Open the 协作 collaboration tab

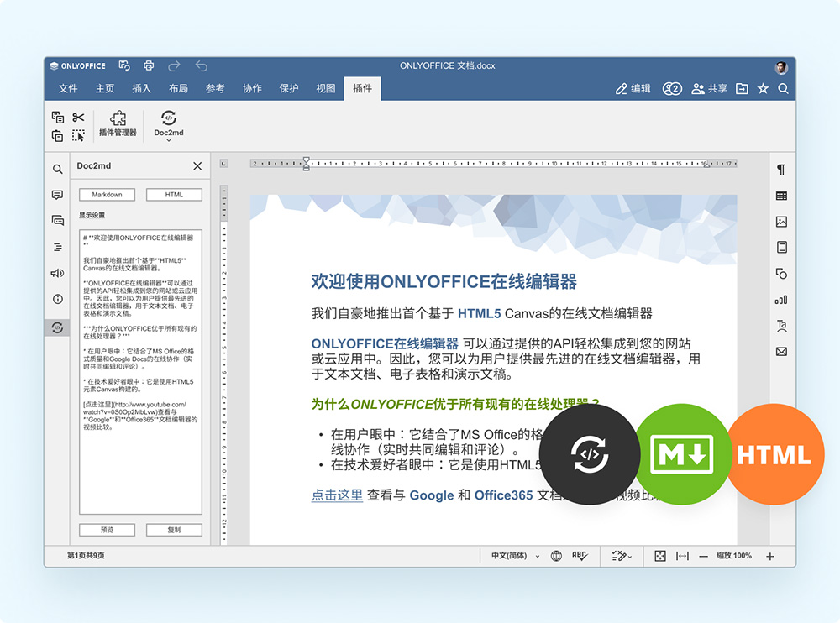(x=252, y=88)
